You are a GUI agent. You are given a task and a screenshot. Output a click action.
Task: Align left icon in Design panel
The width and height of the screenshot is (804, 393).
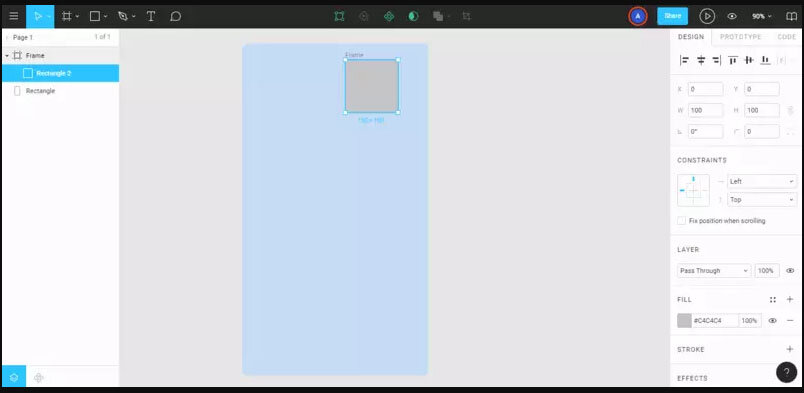685,60
